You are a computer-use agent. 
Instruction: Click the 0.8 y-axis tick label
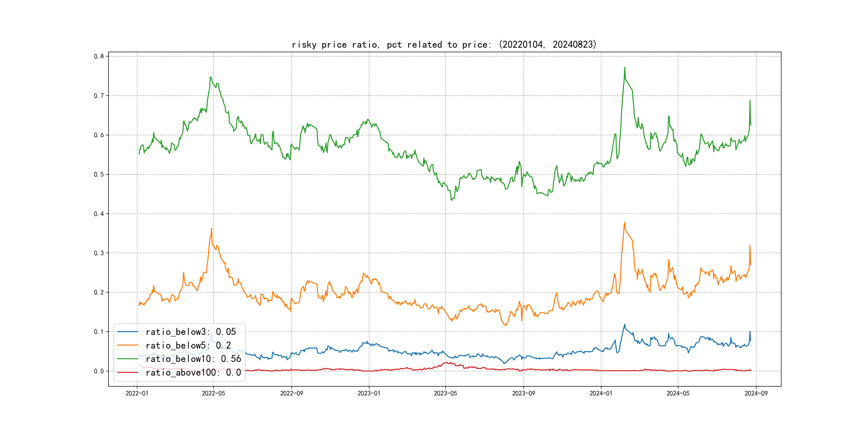coord(99,56)
